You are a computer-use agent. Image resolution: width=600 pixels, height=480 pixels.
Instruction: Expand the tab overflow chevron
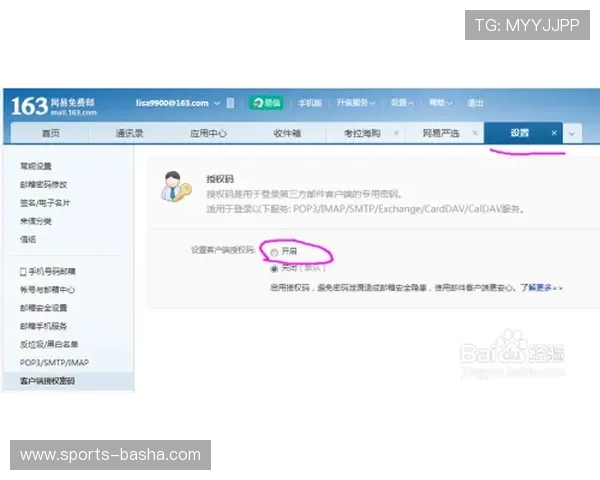tap(572, 134)
